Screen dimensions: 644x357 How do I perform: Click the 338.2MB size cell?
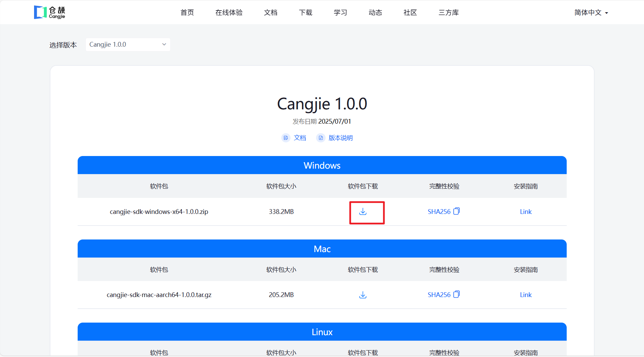click(x=281, y=212)
